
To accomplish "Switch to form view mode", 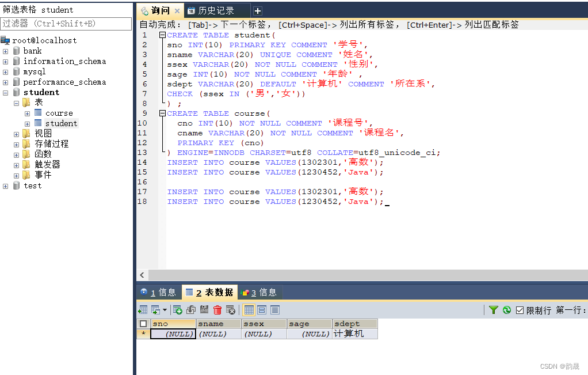I will (262, 310).
